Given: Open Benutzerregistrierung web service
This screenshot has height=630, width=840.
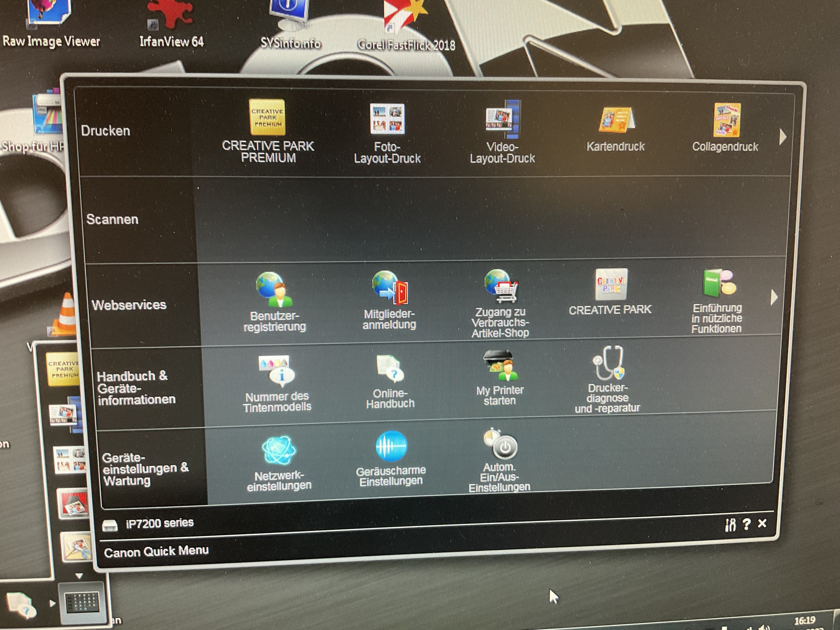Looking at the screenshot, I should [x=274, y=290].
